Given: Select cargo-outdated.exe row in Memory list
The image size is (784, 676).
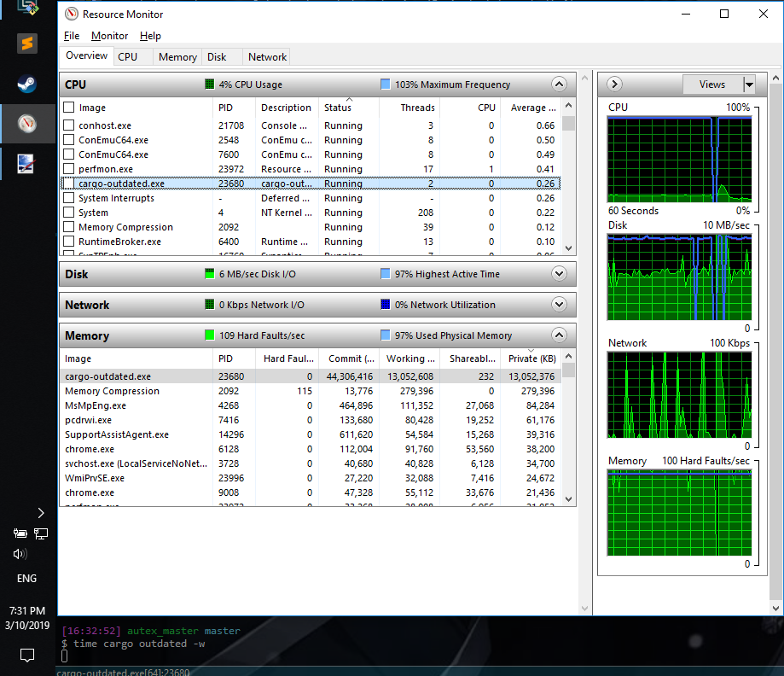Looking at the screenshot, I should (310, 376).
